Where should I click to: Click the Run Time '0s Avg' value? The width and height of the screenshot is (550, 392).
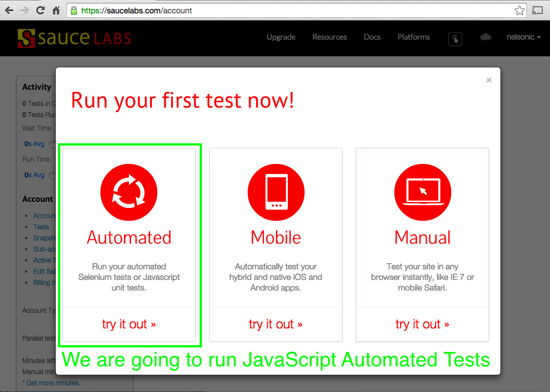coord(35,175)
